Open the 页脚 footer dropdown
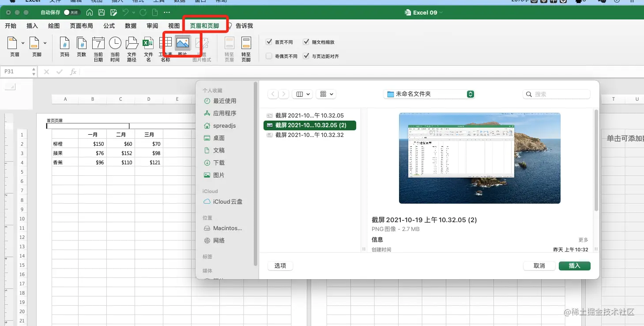 pyautogui.click(x=45, y=43)
